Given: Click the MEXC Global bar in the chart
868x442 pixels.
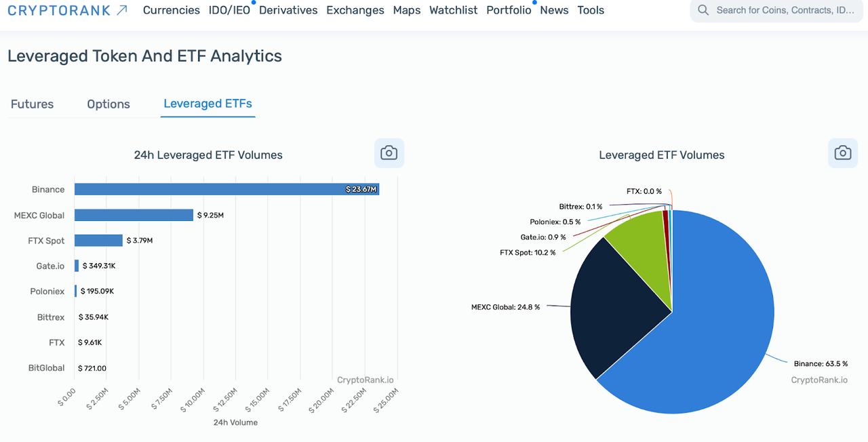Looking at the screenshot, I should [x=132, y=215].
